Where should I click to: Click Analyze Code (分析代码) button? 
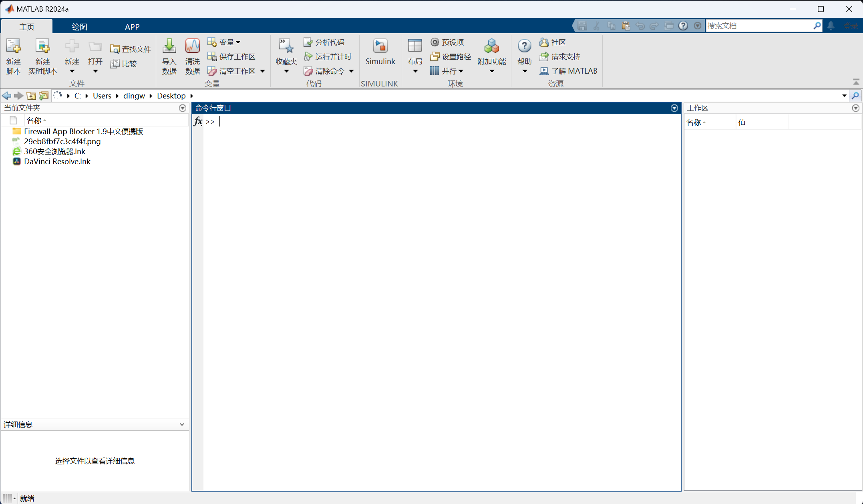tap(324, 42)
